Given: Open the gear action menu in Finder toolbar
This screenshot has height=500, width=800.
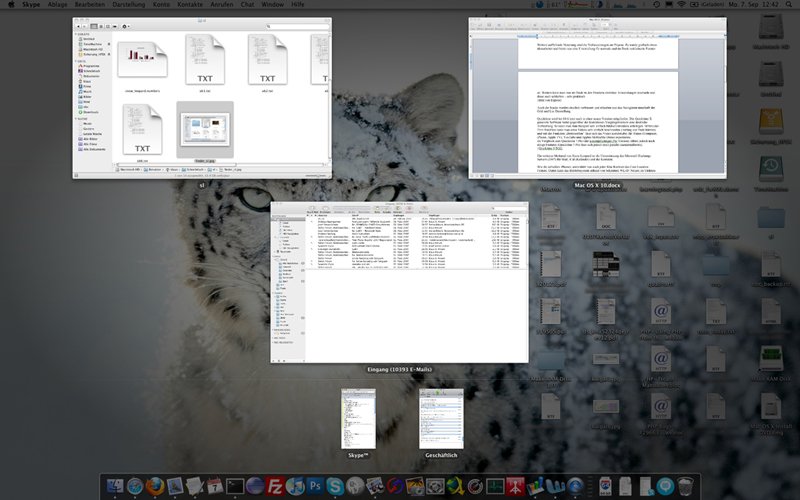Looking at the screenshot, I should (x=125, y=26).
